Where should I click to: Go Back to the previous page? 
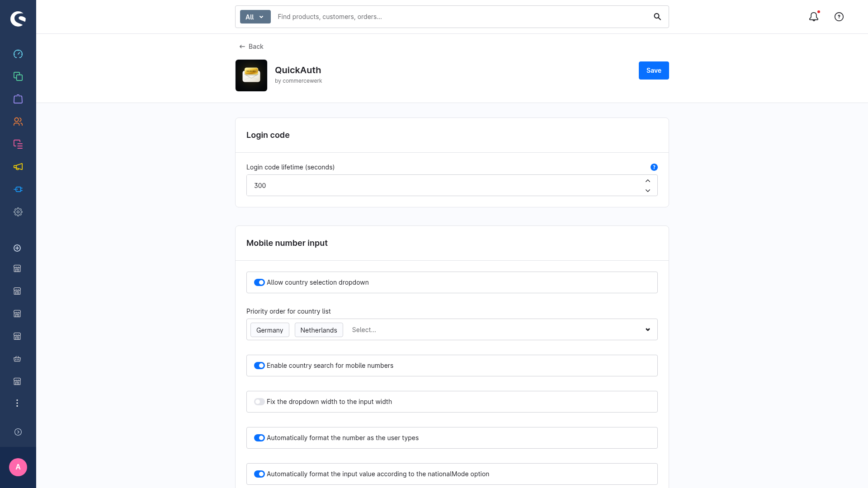click(251, 47)
